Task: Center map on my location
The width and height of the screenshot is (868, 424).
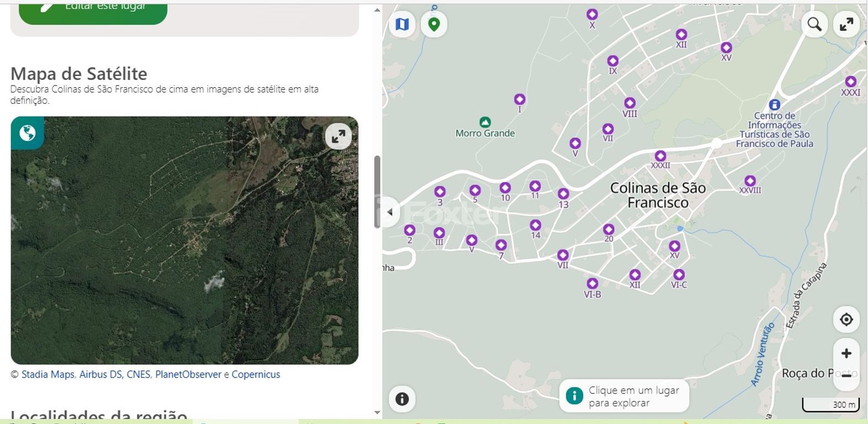Action: click(x=846, y=319)
